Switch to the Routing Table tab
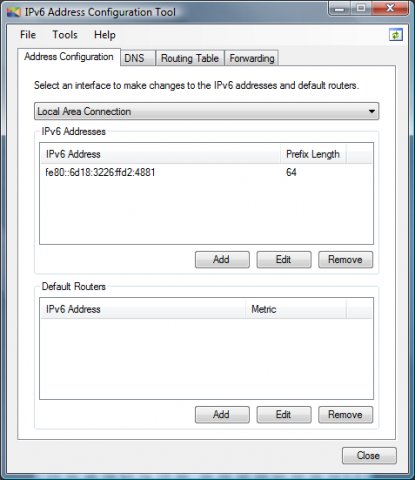 pos(190,58)
